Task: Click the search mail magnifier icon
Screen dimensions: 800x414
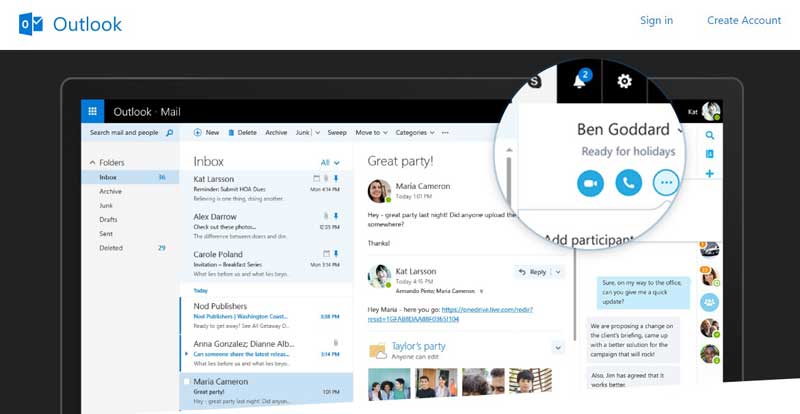Action: click(x=170, y=133)
